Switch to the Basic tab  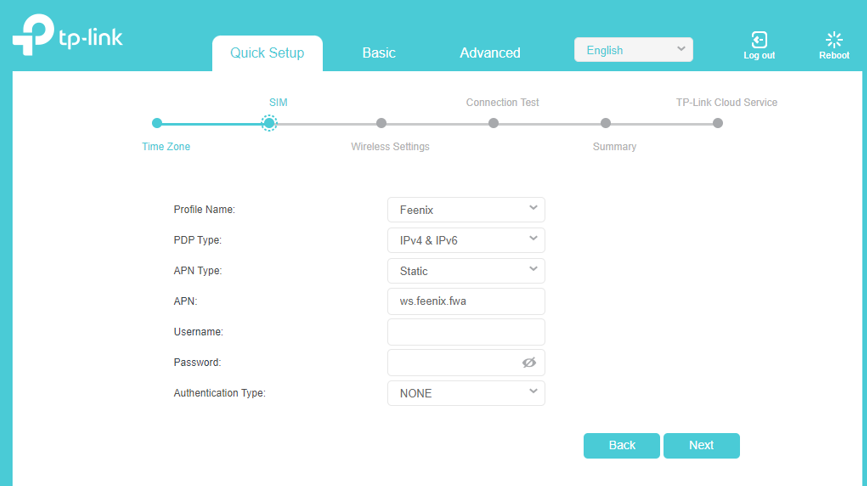pos(379,53)
